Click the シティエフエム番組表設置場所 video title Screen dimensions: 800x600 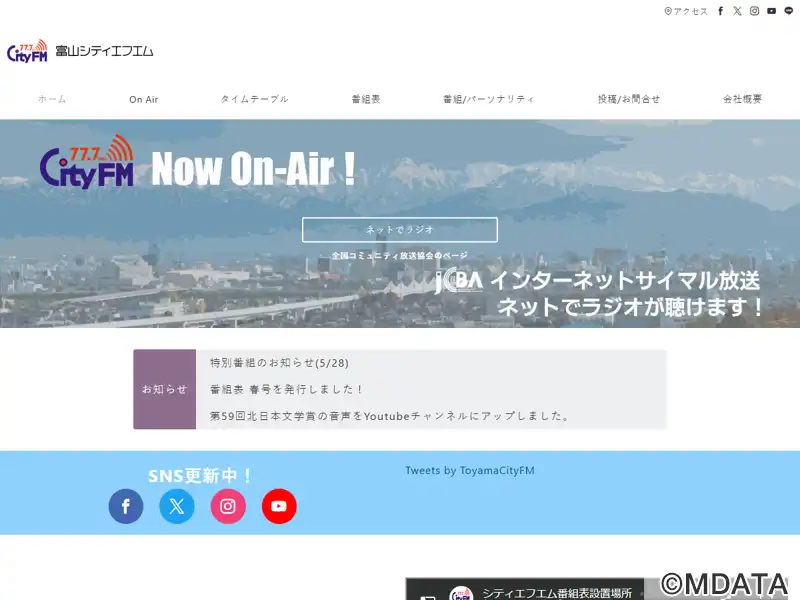(x=557, y=593)
